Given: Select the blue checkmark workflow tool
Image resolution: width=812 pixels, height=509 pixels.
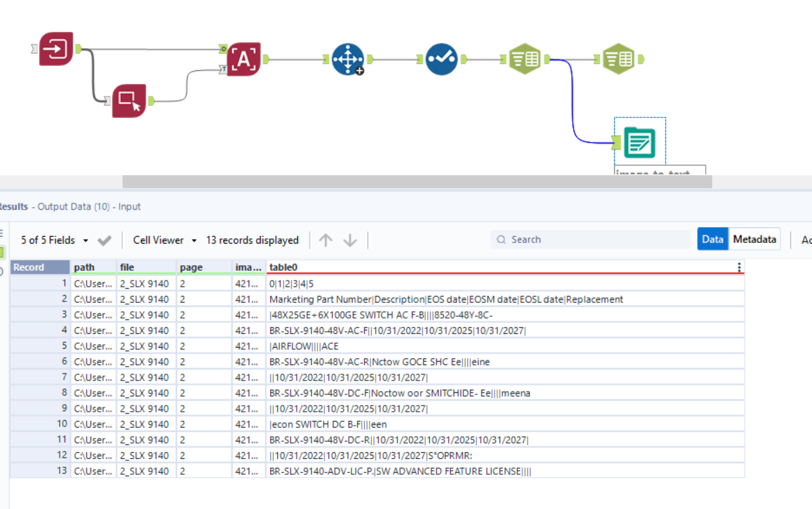Looking at the screenshot, I should pyautogui.click(x=442, y=59).
